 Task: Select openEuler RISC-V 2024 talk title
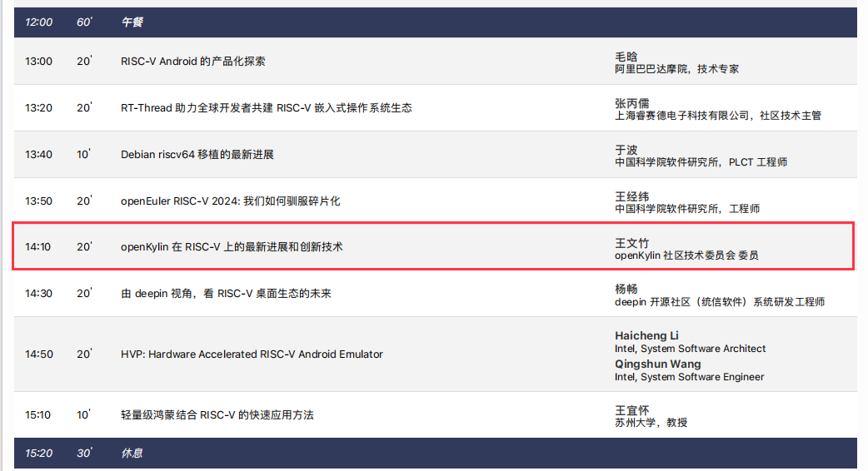(230, 201)
